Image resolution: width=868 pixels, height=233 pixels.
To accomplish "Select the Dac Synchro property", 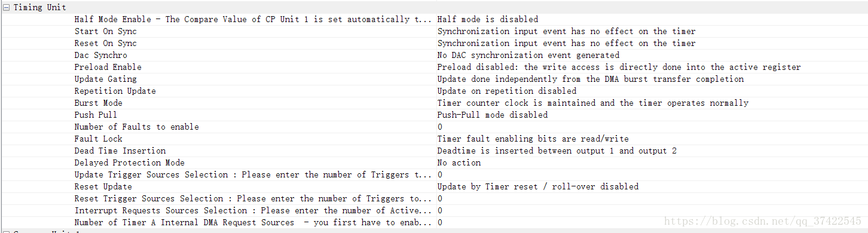I will (x=100, y=55).
